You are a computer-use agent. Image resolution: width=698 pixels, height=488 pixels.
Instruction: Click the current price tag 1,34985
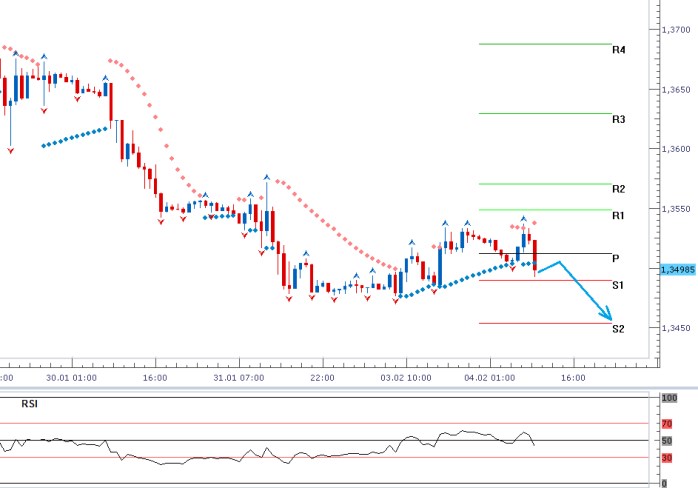[x=678, y=270]
